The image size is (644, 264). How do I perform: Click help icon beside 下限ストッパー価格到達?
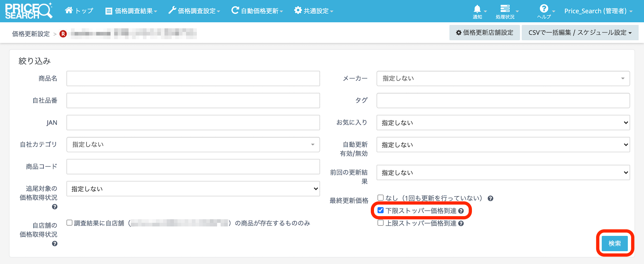pos(461,211)
